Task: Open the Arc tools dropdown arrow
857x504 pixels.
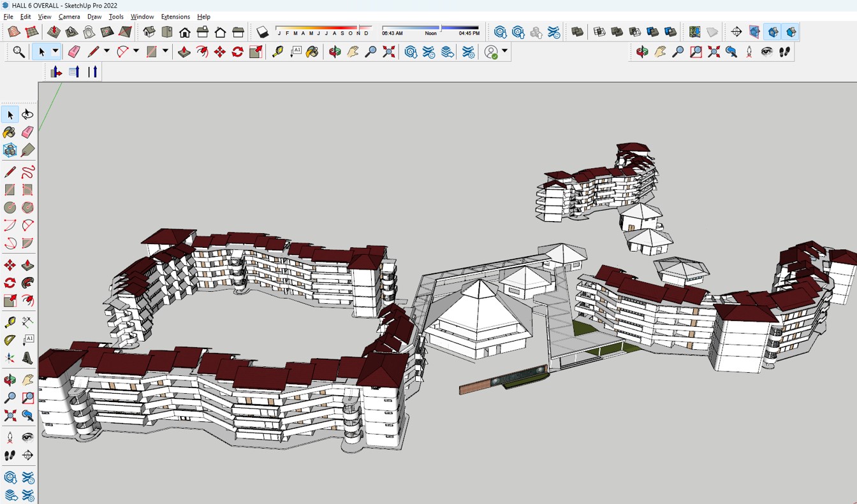Action: tap(136, 52)
